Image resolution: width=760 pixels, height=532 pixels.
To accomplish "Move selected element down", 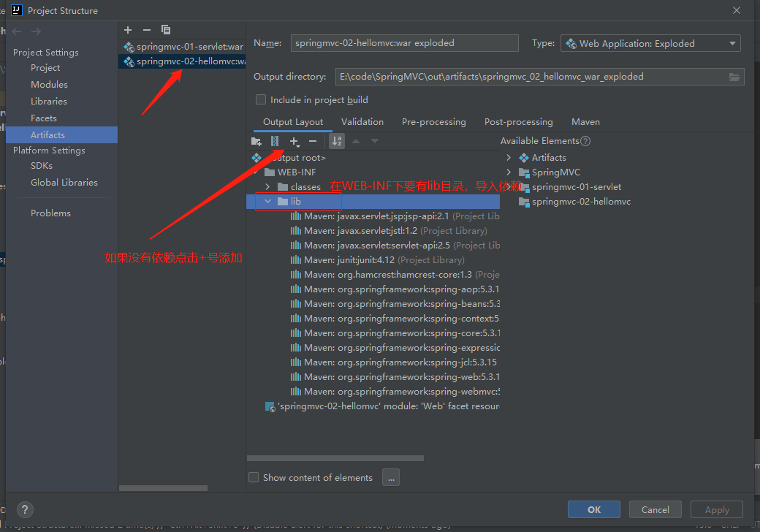I will (375, 142).
